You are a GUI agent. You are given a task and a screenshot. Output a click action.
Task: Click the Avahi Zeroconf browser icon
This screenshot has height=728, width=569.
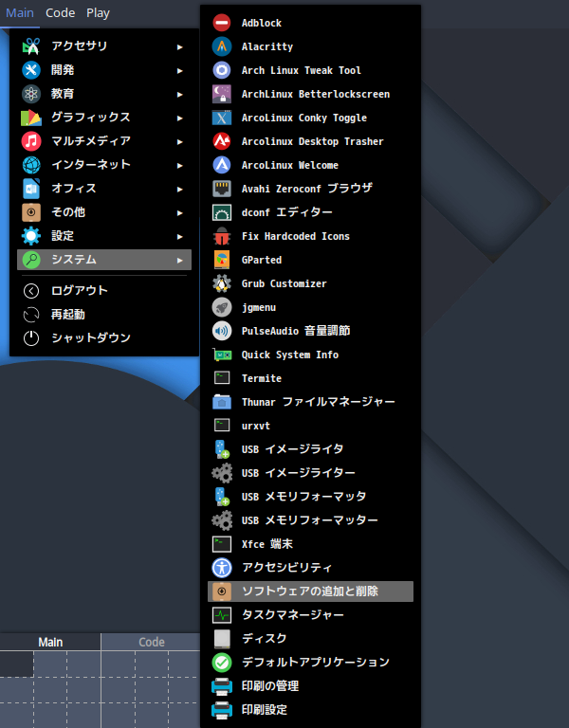(222, 189)
